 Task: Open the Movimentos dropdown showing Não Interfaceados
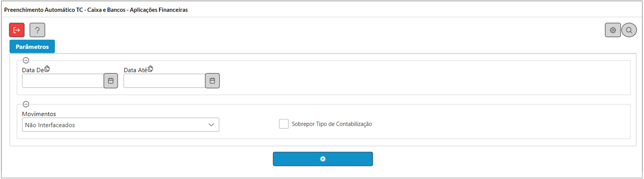click(x=121, y=125)
